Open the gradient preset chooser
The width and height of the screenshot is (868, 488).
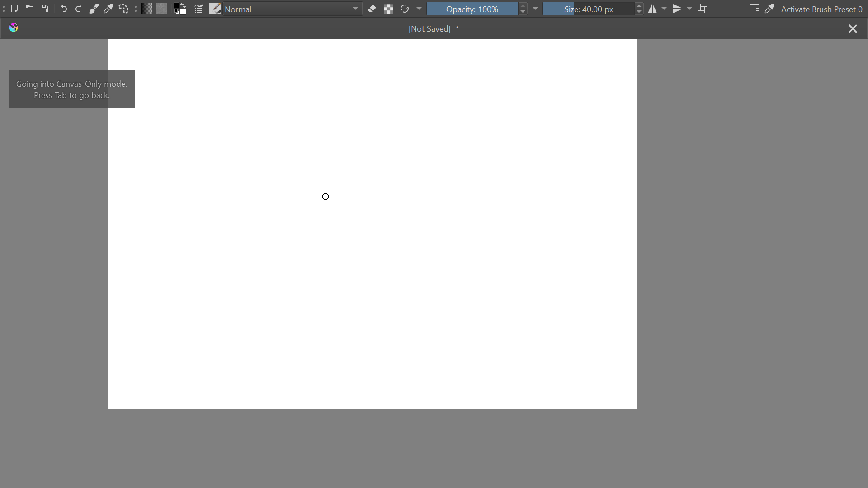click(146, 9)
